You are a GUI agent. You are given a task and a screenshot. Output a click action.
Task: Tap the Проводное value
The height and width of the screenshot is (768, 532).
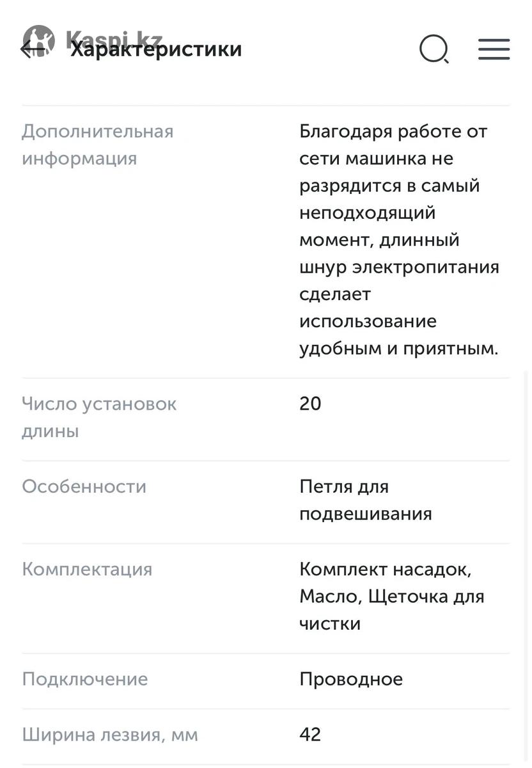[351, 679]
